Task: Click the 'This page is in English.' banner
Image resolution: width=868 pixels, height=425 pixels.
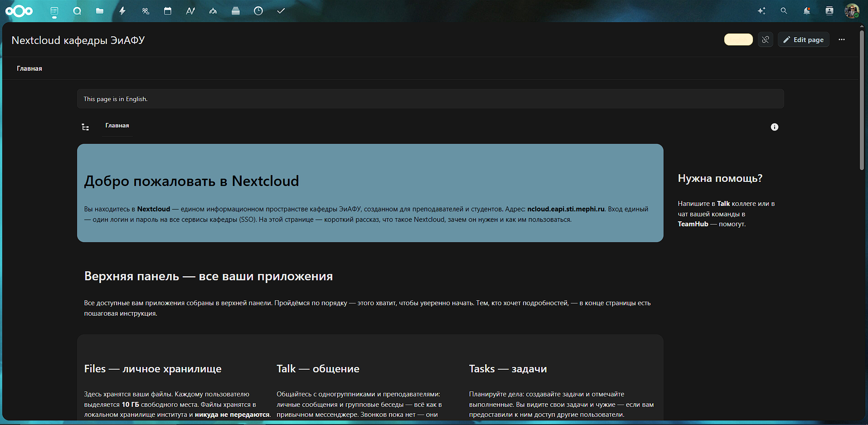Action: [x=431, y=99]
